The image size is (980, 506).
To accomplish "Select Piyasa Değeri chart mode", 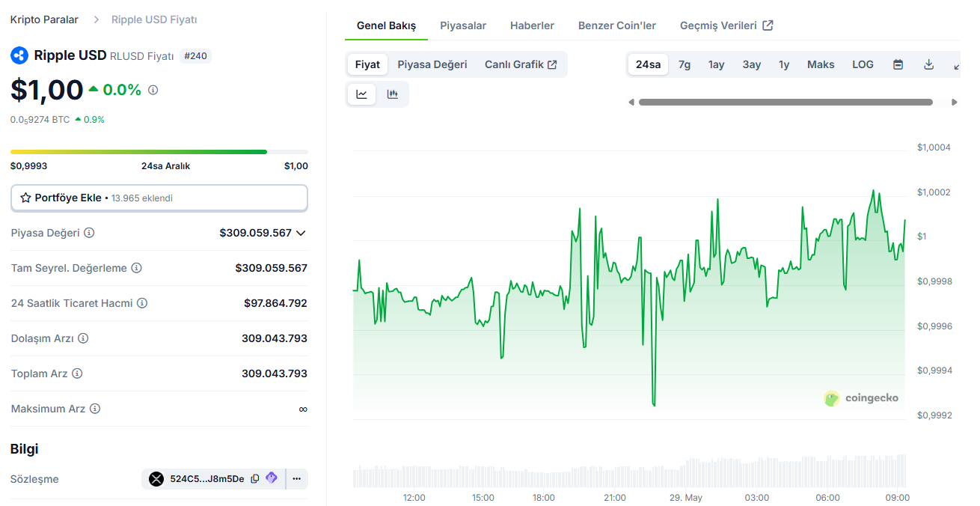I will click(432, 64).
